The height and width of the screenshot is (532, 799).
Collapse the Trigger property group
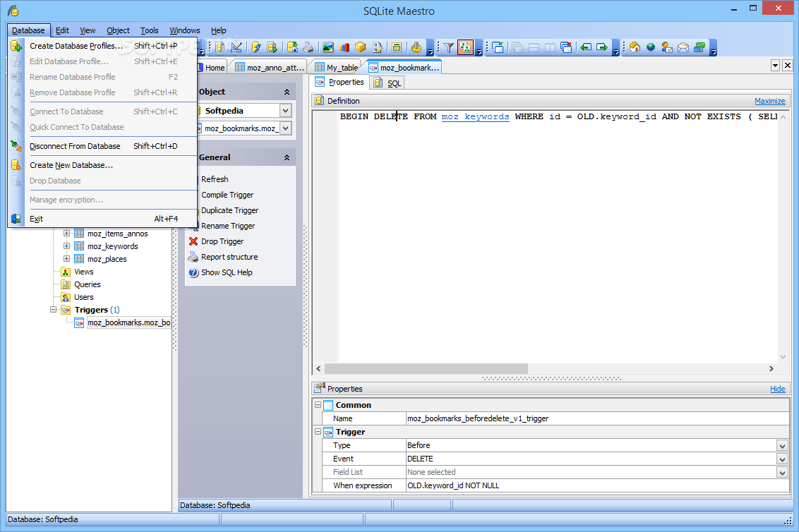tap(318, 432)
